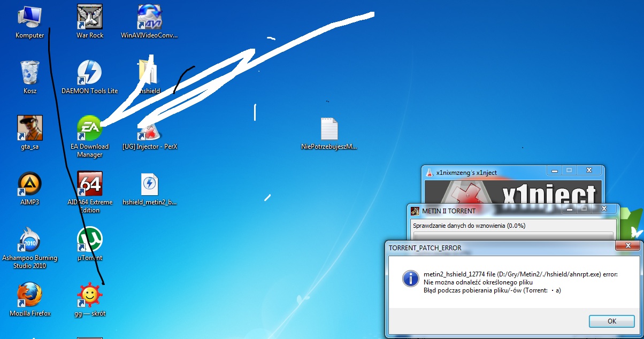Click the METIN II TORRENT progress bar
644x339 pixels.
(x=513, y=236)
